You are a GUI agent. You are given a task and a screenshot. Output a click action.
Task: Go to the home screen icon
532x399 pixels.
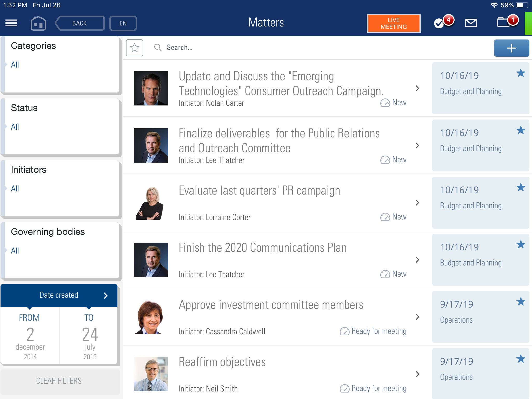(x=38, y=23)
